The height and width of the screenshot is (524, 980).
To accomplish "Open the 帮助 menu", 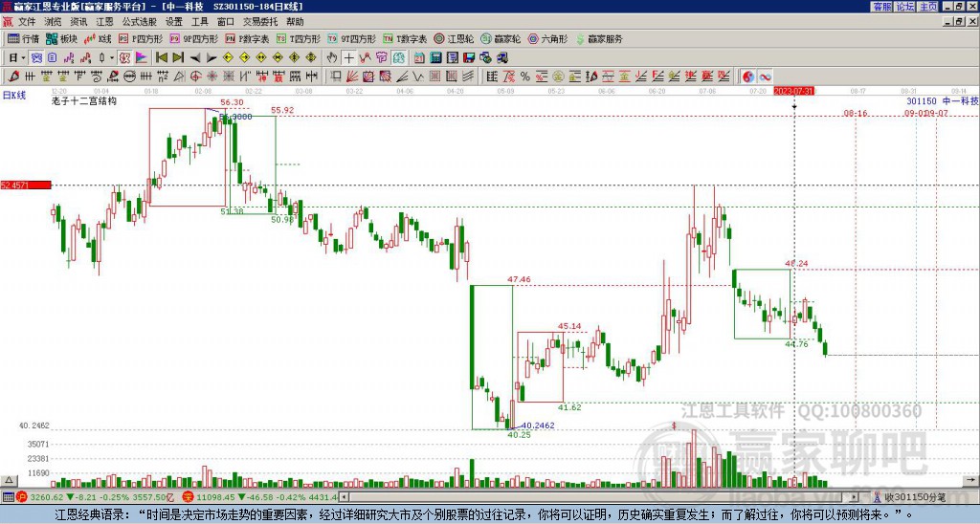I will pyautogui.click(x=295, y=22).
